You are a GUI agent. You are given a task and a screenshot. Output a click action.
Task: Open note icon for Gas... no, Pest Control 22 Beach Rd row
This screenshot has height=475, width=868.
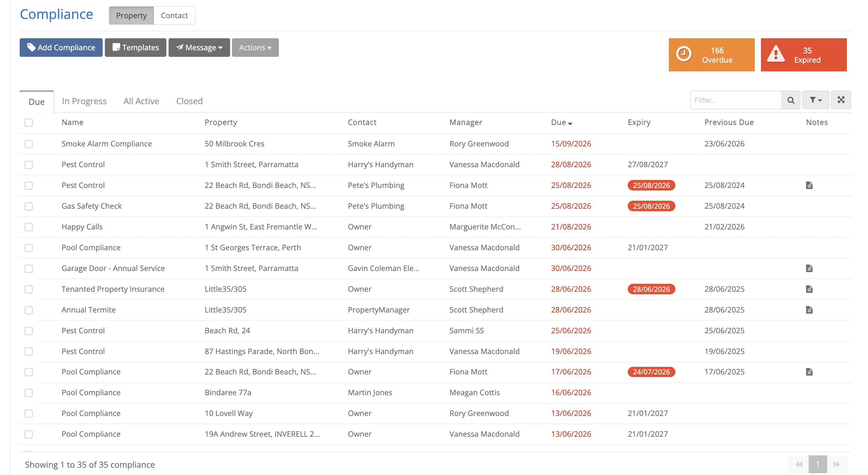point(809,185)
